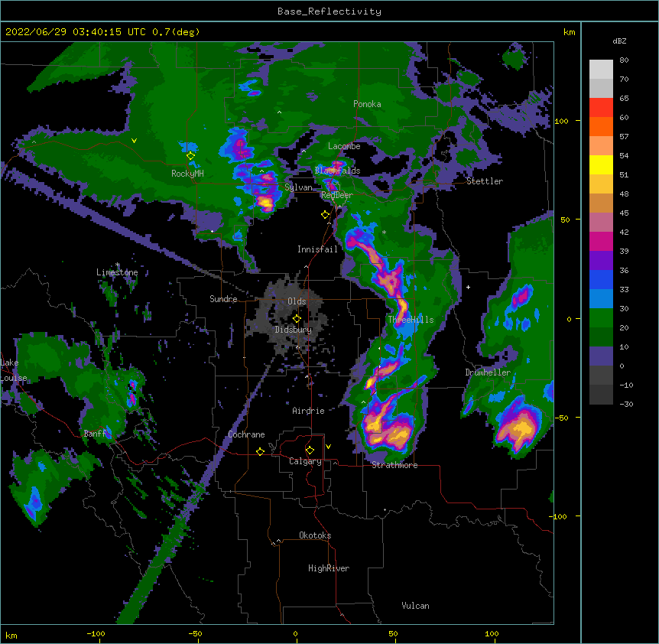
Task: Pick the slate 0–10 dBZ legend swatch
Action: pyautogui.click(x=601, y=356)
